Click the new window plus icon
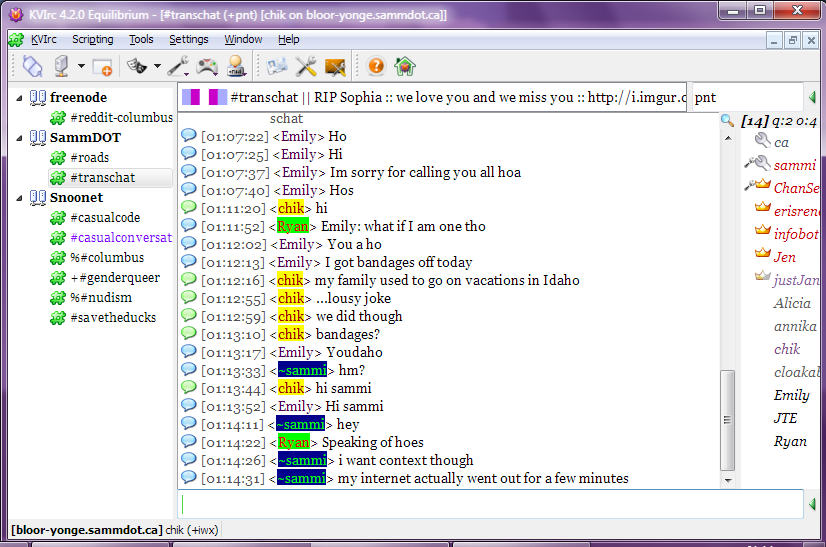 102,67
